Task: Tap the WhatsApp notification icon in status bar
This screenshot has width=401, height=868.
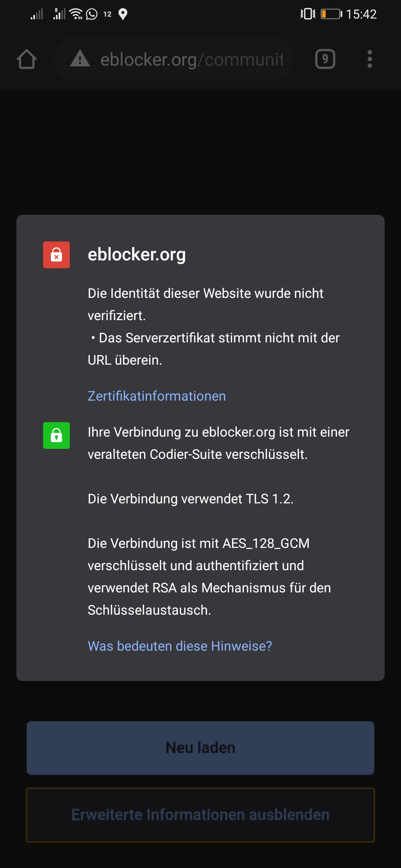Action: 92,14
